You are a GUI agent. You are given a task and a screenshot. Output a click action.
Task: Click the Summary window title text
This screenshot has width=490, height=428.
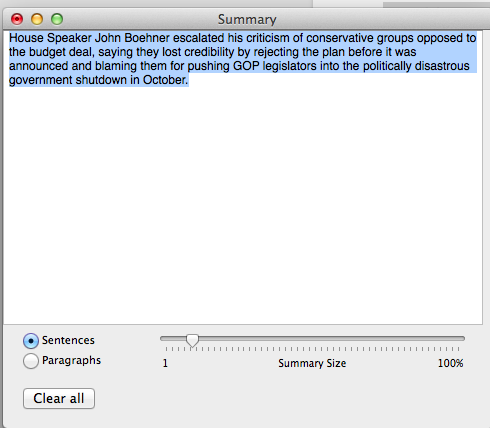point(247,20)
